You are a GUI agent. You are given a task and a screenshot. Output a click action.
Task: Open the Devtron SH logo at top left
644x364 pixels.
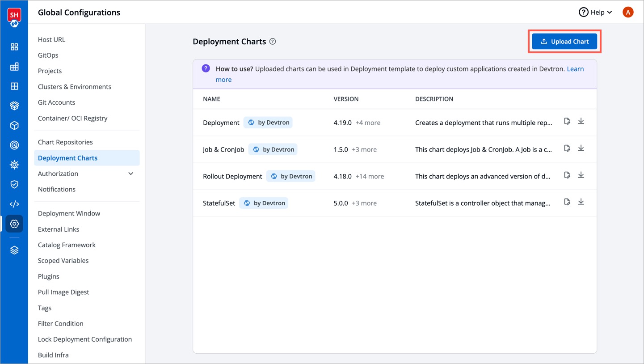click(14, 14)
